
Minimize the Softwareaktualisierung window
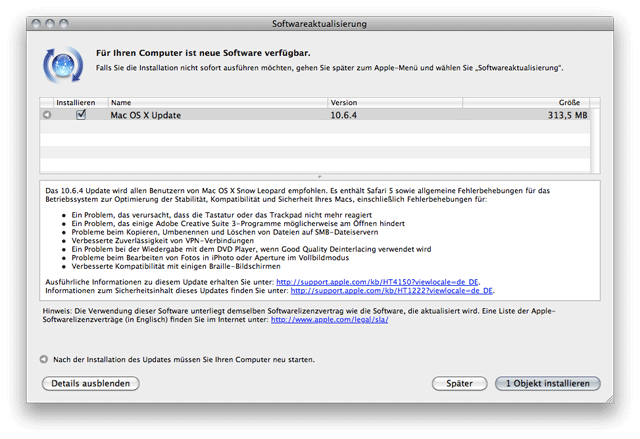50,24
